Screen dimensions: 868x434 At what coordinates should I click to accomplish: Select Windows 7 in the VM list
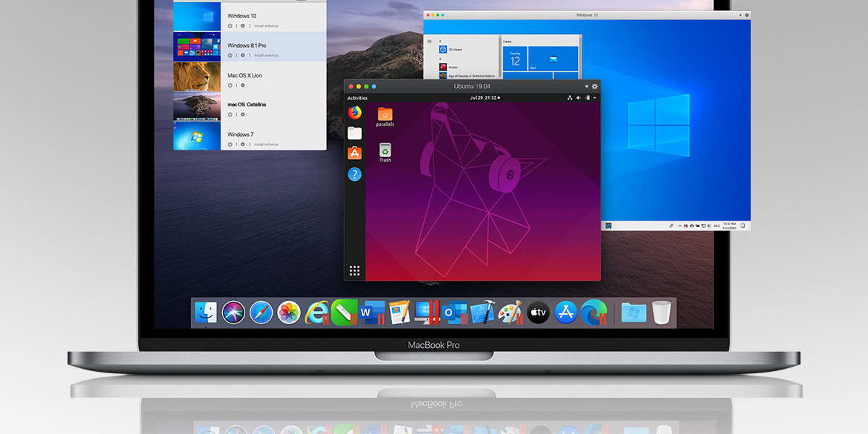[240, 135]
